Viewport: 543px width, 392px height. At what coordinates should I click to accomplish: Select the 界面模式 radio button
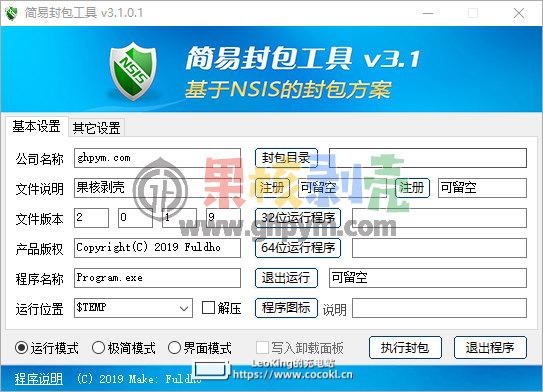[199, 348]
